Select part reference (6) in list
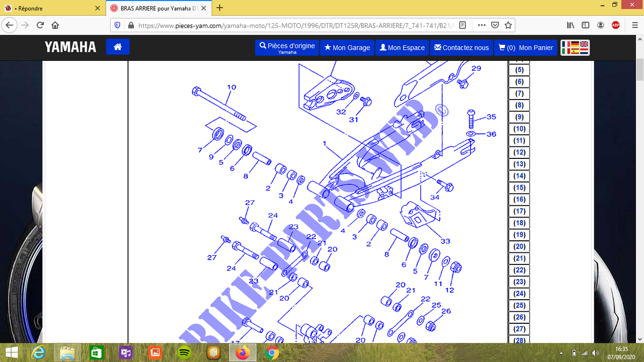 (519, 81)
